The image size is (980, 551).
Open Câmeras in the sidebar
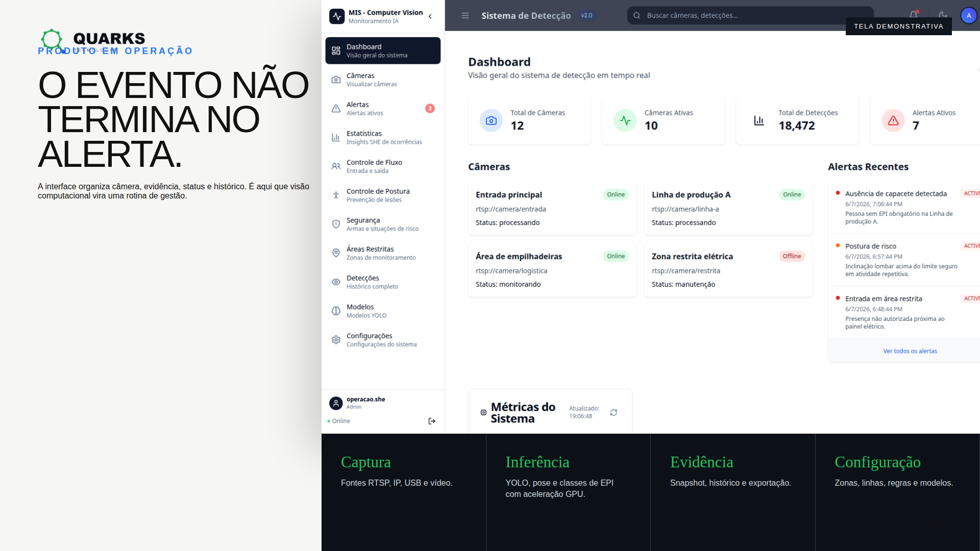point(383,80)
